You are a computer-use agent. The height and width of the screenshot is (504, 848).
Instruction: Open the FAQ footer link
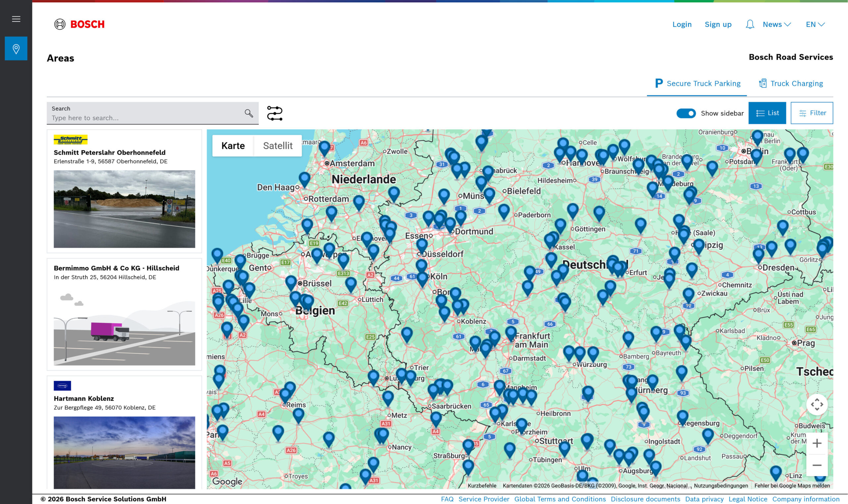[447, 499]
